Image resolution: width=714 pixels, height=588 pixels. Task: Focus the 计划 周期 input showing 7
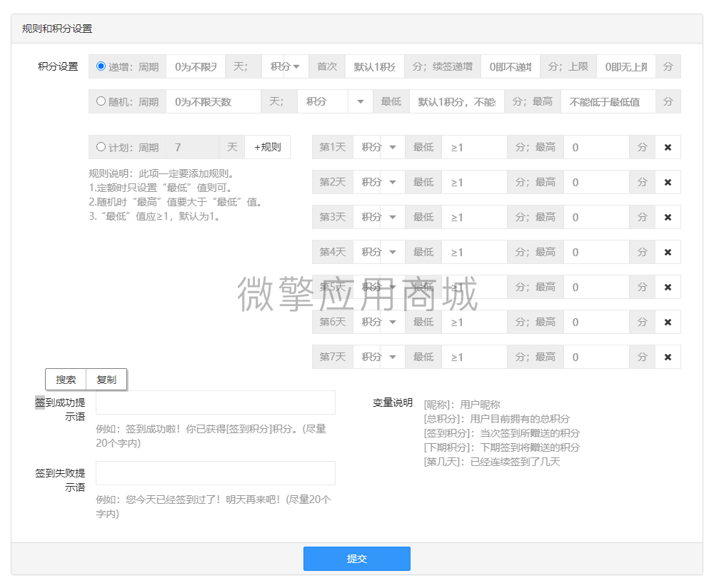[x=193, y=148]
